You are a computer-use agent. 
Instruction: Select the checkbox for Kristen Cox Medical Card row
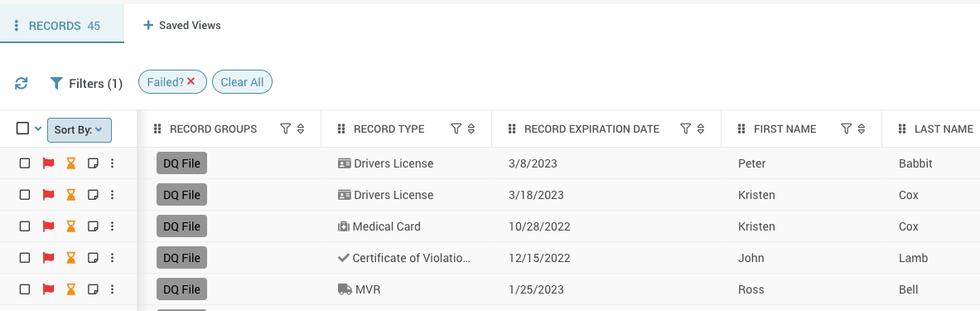click(x=24, y=226)
